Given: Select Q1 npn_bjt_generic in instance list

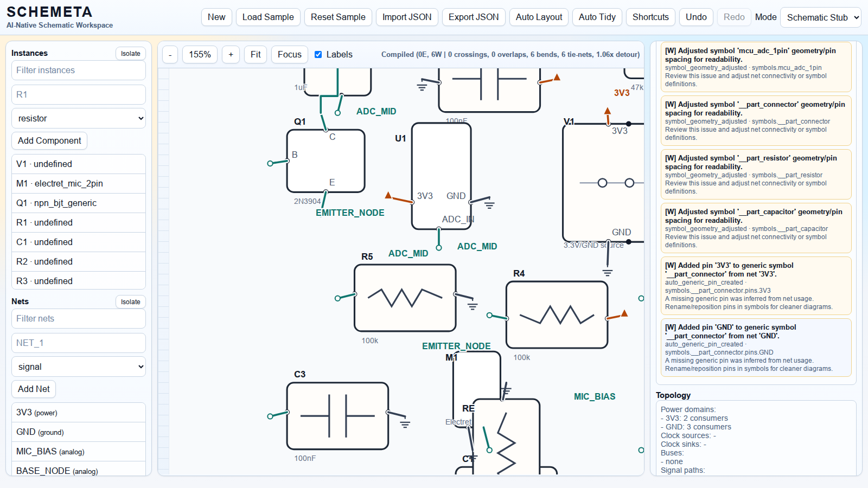Looking at the screenshot, I should (x=79, y=203).
